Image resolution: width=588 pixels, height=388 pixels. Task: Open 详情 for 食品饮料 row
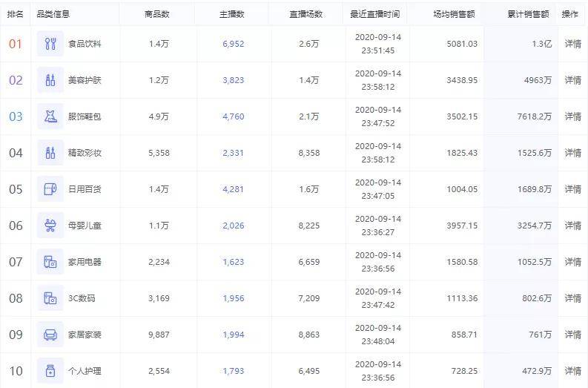(572, 44)
